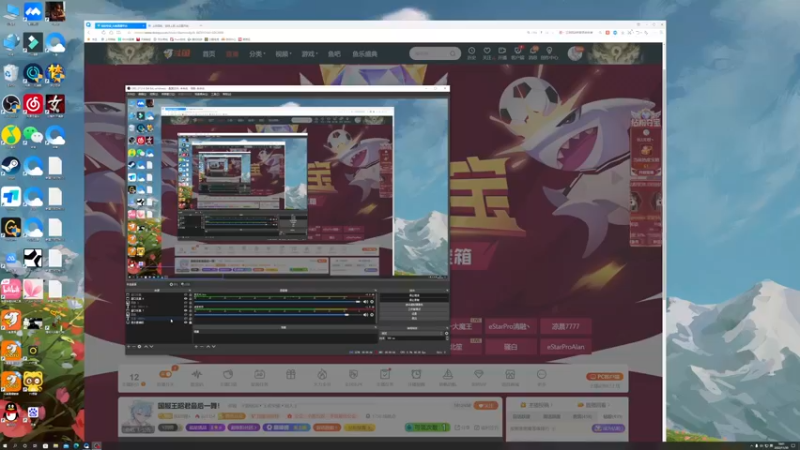
Task: Open the OBS Studio desktop shortcut
Action: pos(11,105)
